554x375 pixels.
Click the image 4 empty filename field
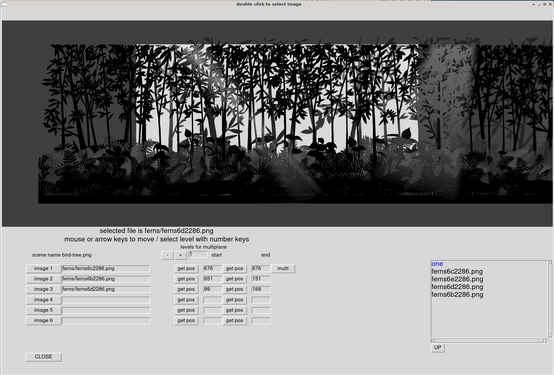(106, 300)
